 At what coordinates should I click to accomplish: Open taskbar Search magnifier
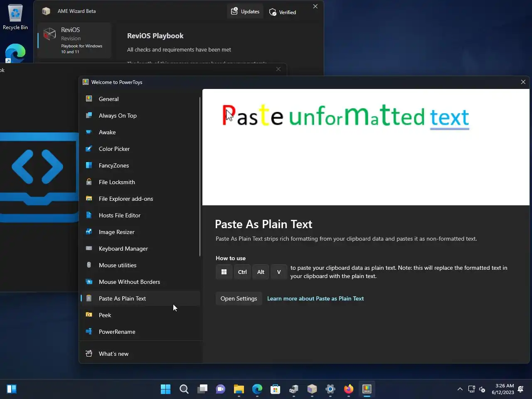(184, 389)
